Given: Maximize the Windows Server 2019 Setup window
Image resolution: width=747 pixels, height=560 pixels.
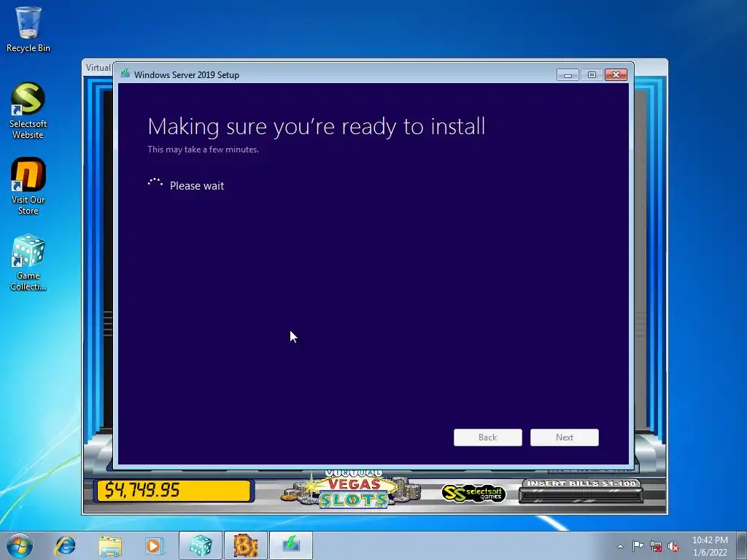Looking at the screenshot, I should tap(592, 75).
